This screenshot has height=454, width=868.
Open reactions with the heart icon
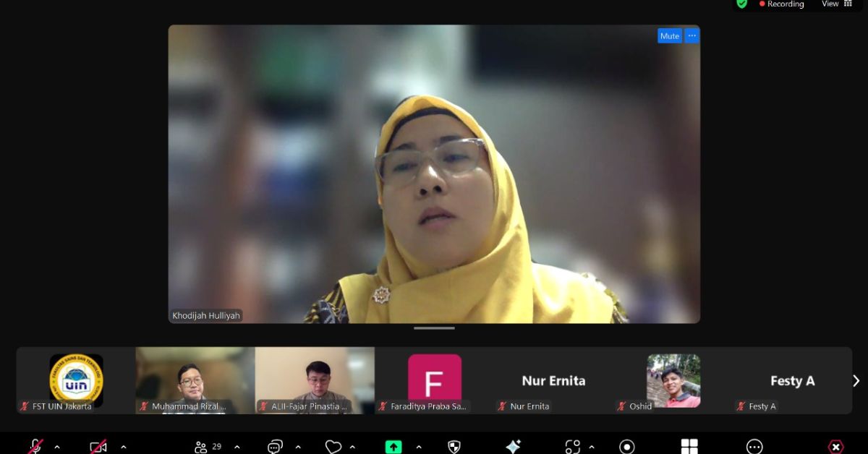point(333,447)
